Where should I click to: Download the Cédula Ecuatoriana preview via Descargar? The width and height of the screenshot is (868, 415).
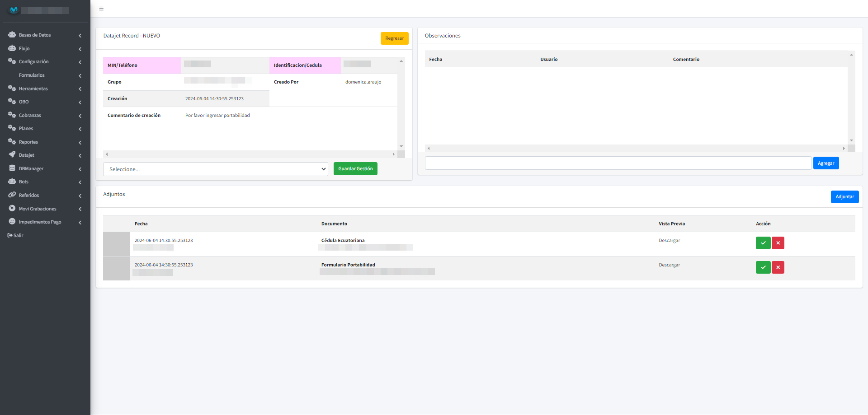pyautogui.click(x=669, y=241)
